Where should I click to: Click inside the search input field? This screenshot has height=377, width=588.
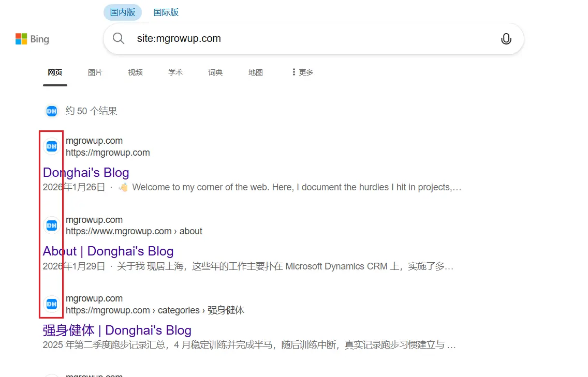coord(259,38)
